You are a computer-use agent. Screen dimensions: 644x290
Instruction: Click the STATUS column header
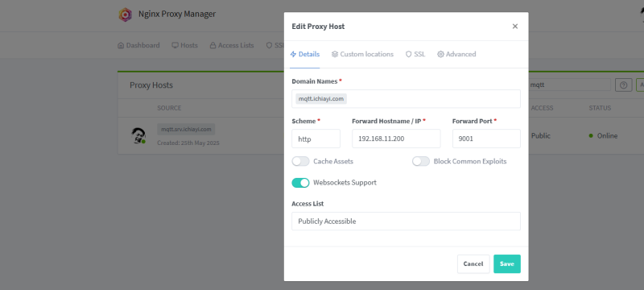click(600, 108)
